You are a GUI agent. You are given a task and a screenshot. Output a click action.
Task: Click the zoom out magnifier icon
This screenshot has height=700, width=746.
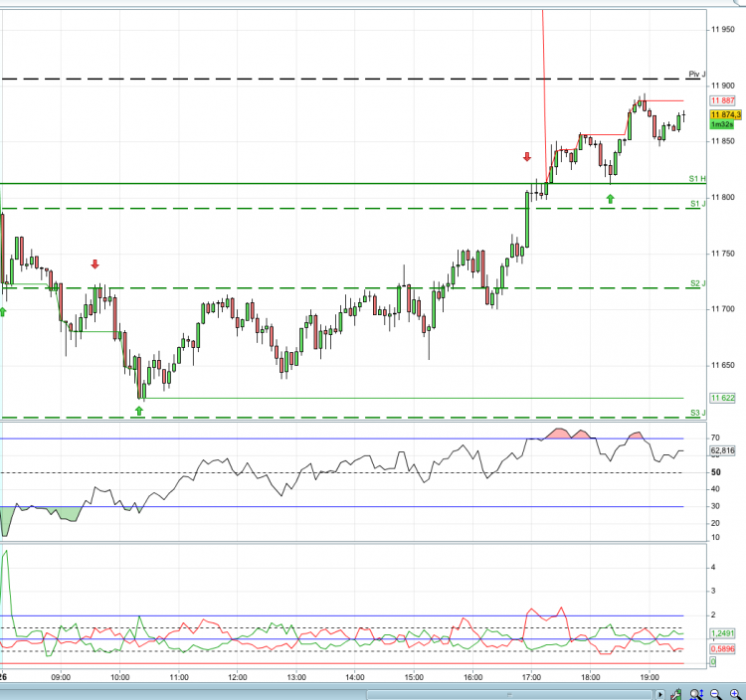click(716, 694)
